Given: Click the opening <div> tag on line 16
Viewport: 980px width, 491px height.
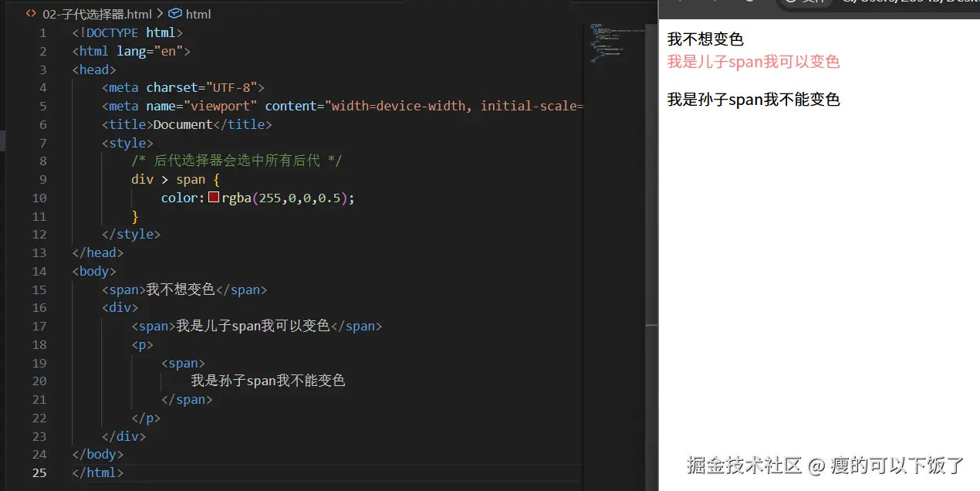Looking at the screenshot, I should click(x=120, y=307).
